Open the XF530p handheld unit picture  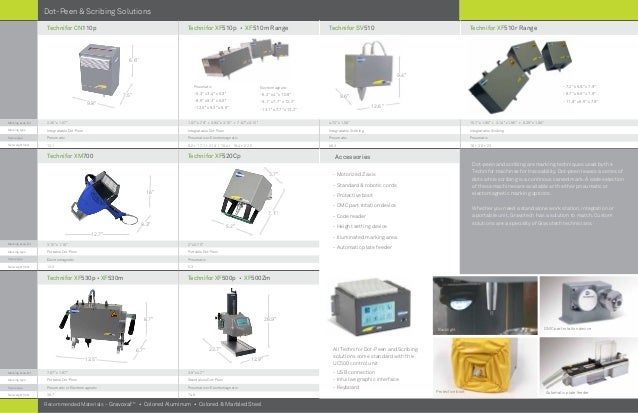pyautogui.click(x=98, y=321)
